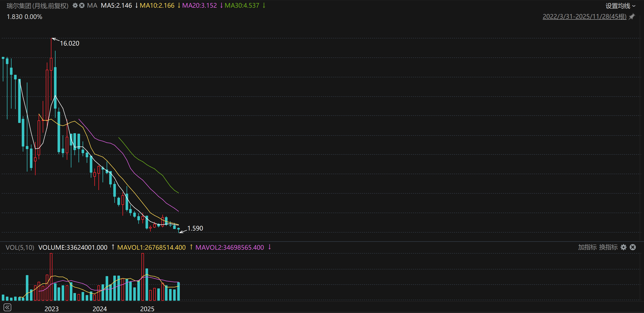The width and height of the screenshot is (644, 313).
Task: Remove the MA indicator with its X icon
Action: (82, 5)
